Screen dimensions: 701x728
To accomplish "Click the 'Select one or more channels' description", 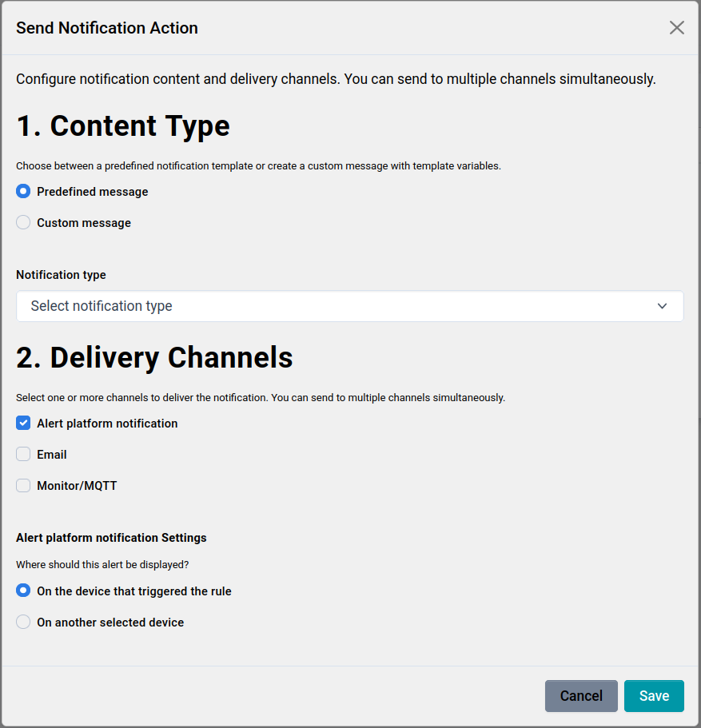I will (261, 397).
